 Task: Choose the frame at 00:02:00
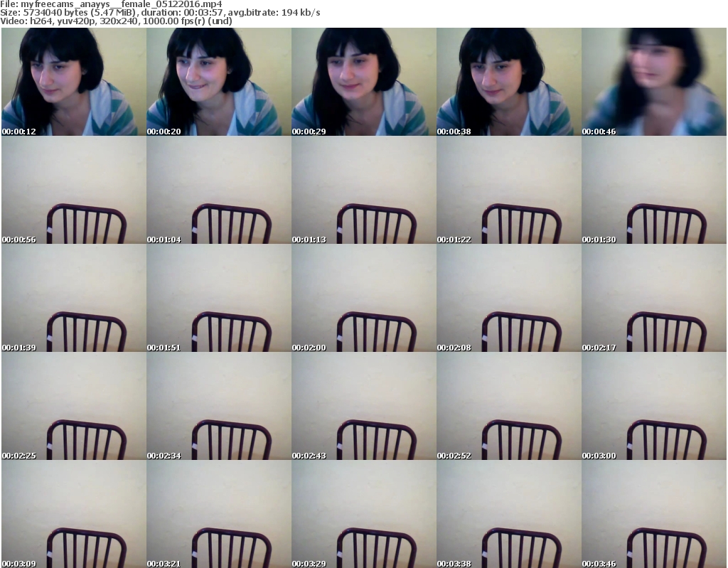pyautogui.click(x=363, y=298)
